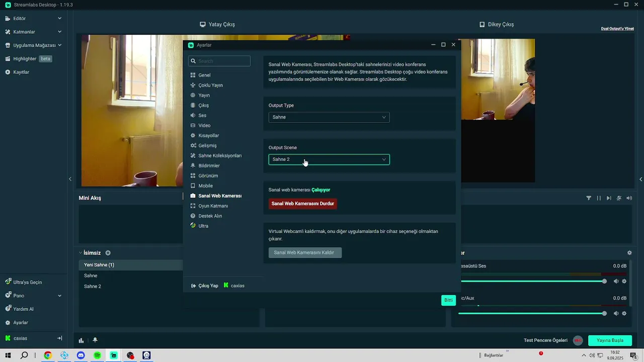Open Dual Output'u Yönet link
644x362 pixels.
coord(617,29)
